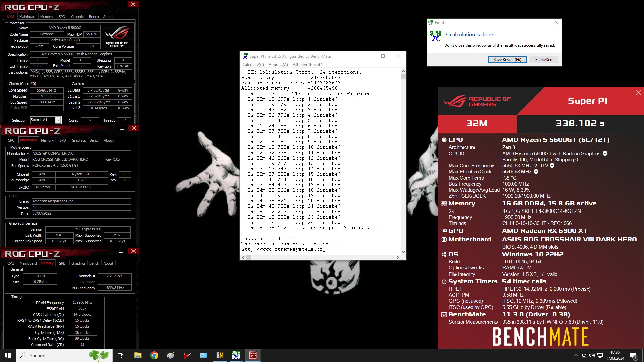Viewport: 644px width, 362px height.
Task: Close the bottom ROG CPU-Z Memory window
Action: [x=133, y=251]
